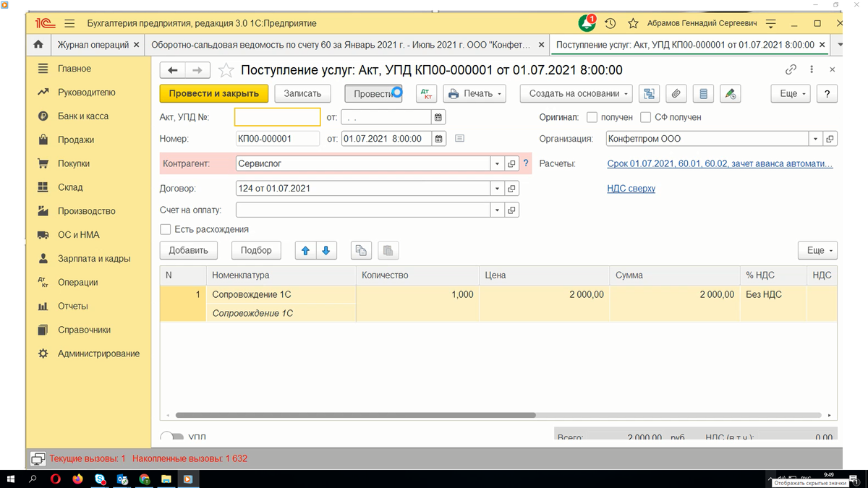Open the Контрагент record with open icon

[x=511, y=164]
